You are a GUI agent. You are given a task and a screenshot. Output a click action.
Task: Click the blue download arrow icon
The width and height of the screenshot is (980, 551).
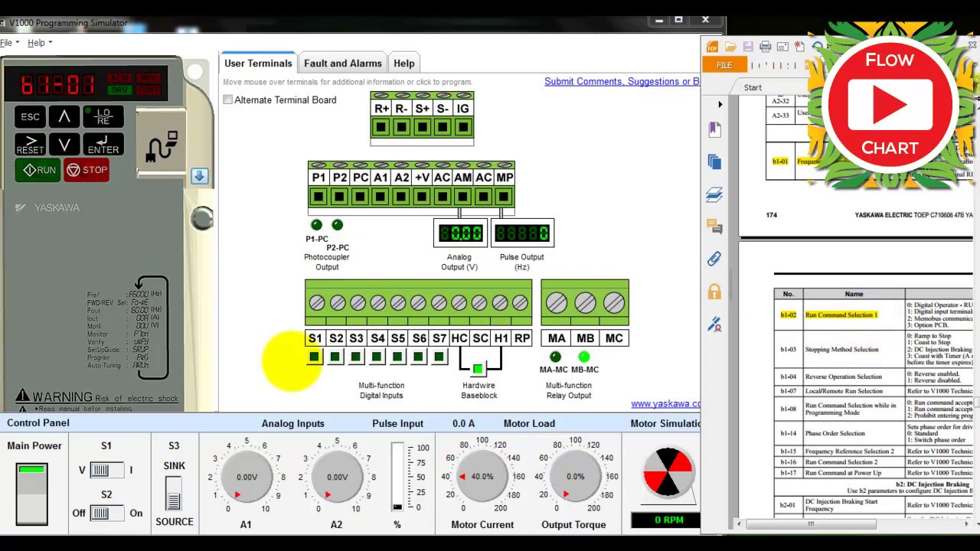point(199,176)
